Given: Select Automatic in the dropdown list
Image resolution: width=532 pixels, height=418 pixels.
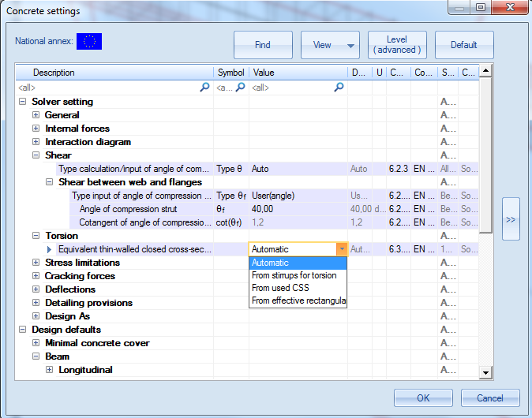Looking at the screenshot, I should (x=298, y=263).
